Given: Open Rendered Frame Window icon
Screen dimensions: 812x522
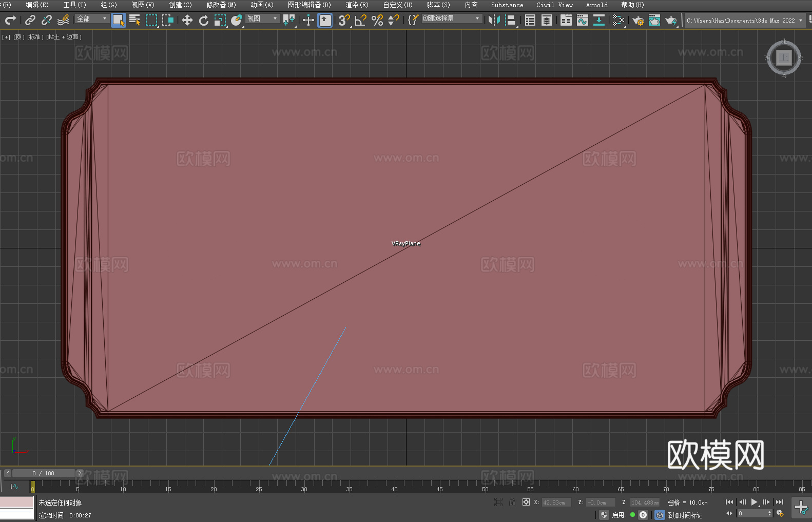Looking at the screenshot, I should point(654,20).
